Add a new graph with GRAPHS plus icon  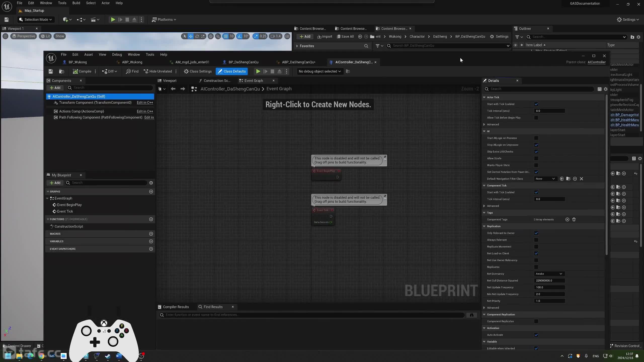(x=151, y=192)
